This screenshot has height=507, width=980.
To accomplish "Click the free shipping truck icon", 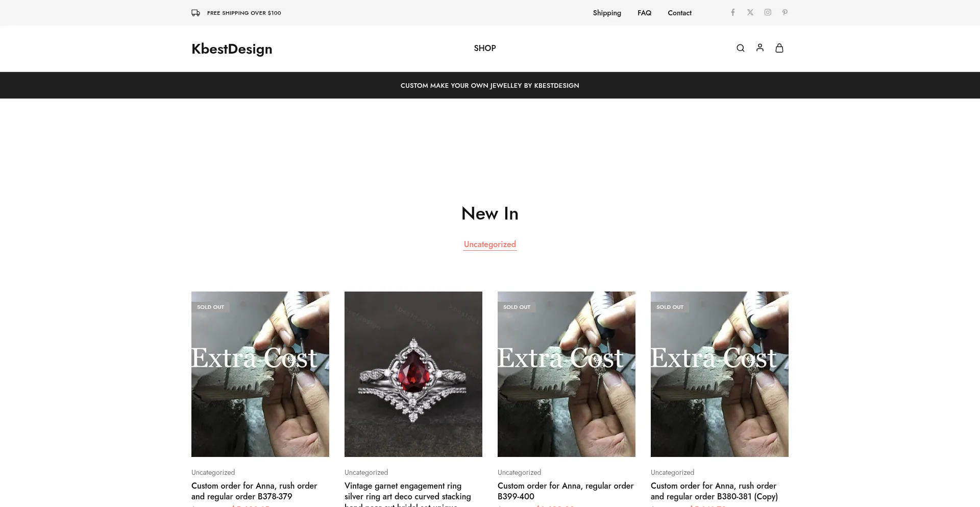I will coord(195,13).
